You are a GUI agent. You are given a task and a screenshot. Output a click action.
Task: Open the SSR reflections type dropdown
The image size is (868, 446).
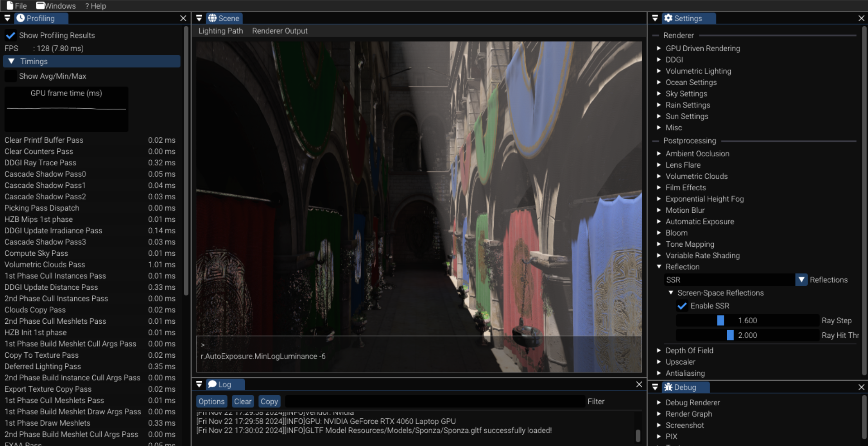click(x=801, y=280)
